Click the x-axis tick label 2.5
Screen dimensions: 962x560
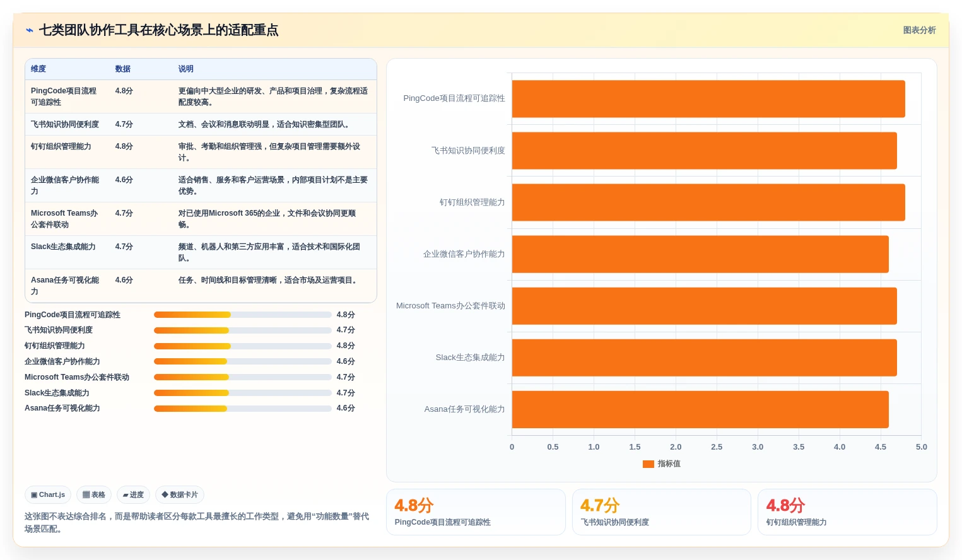click(717, 447)
